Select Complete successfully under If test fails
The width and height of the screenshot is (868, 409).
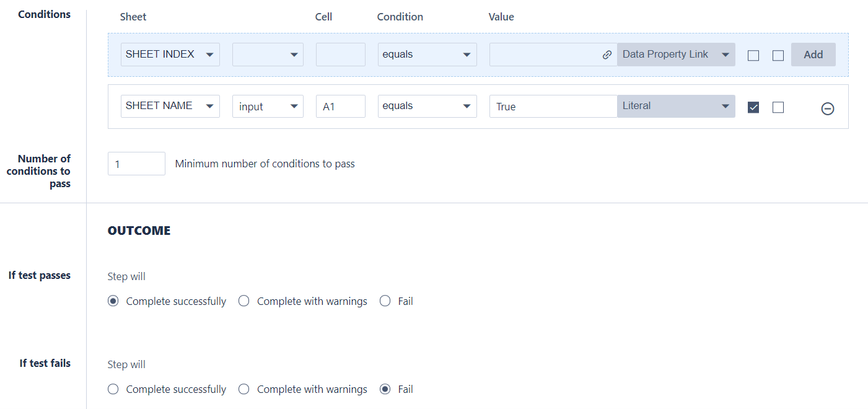[x=113, y=389]
